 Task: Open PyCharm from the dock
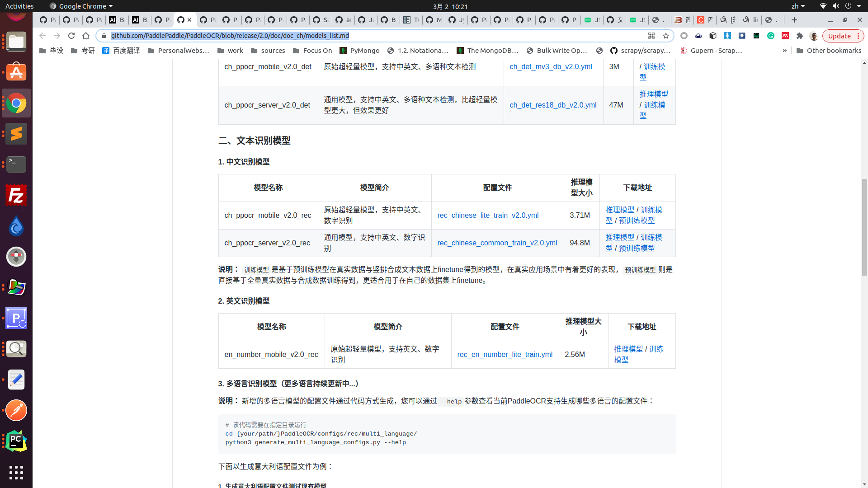(16, 441)
